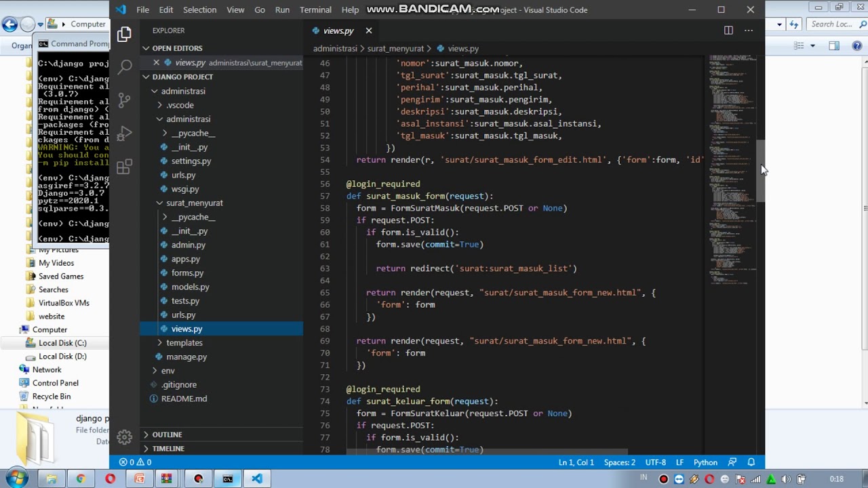The image size is (868, 488).
Task: Click surat_menyurat in the breadcrumb
Action: [x=395, y=49]
